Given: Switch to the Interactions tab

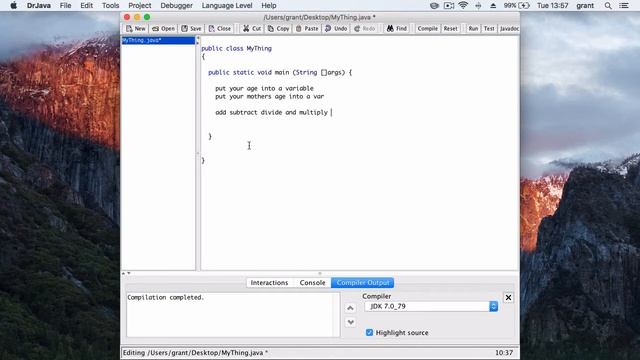Looking at the screenshot, I should [269, 282].
